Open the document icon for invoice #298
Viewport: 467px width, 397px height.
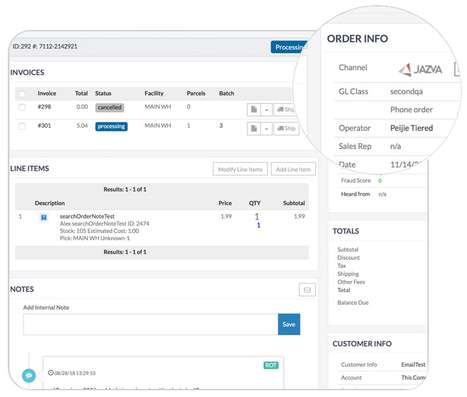point(254,109)
